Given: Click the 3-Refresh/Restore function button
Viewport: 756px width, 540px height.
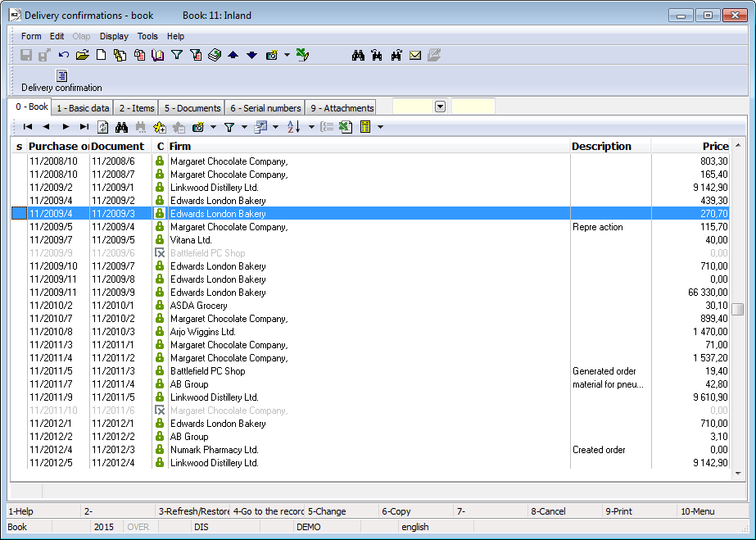Looking at the screenshot, I should (x=192, y=511).
